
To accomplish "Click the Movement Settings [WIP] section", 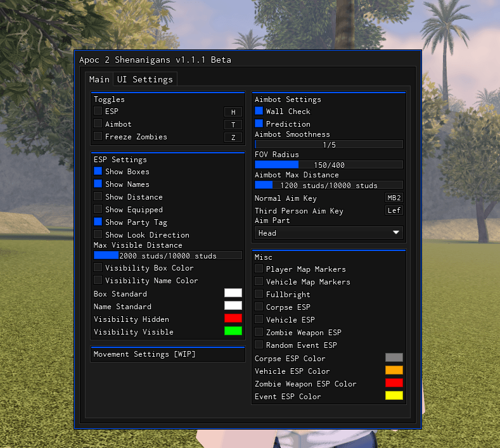I will 168,354.
